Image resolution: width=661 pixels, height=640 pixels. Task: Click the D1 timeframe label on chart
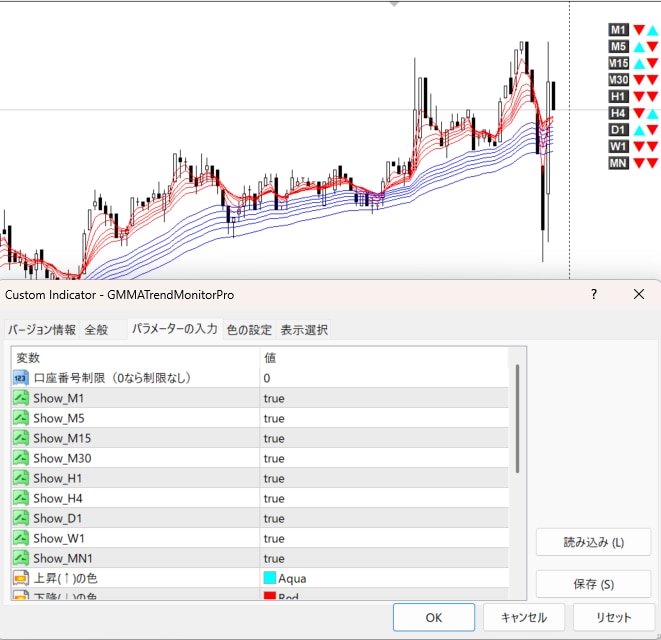coord(618,130)
